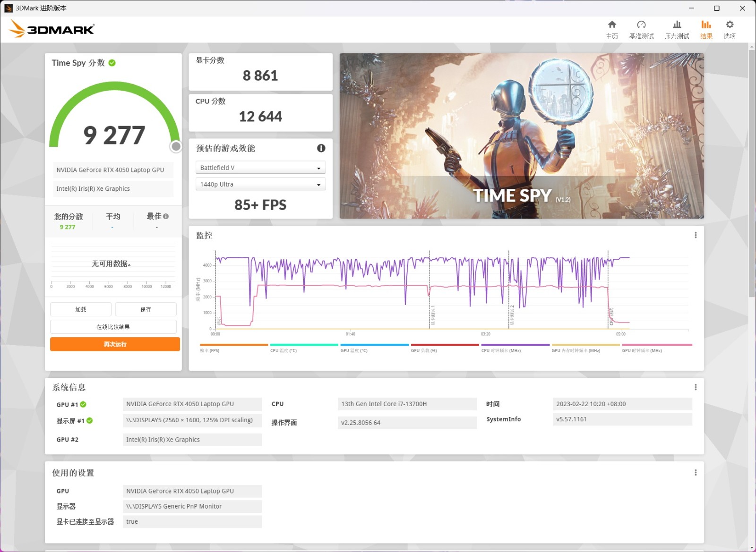756x552 pixels.
Task: Click the Time Spy hero image
Action: tap(522, 136)
